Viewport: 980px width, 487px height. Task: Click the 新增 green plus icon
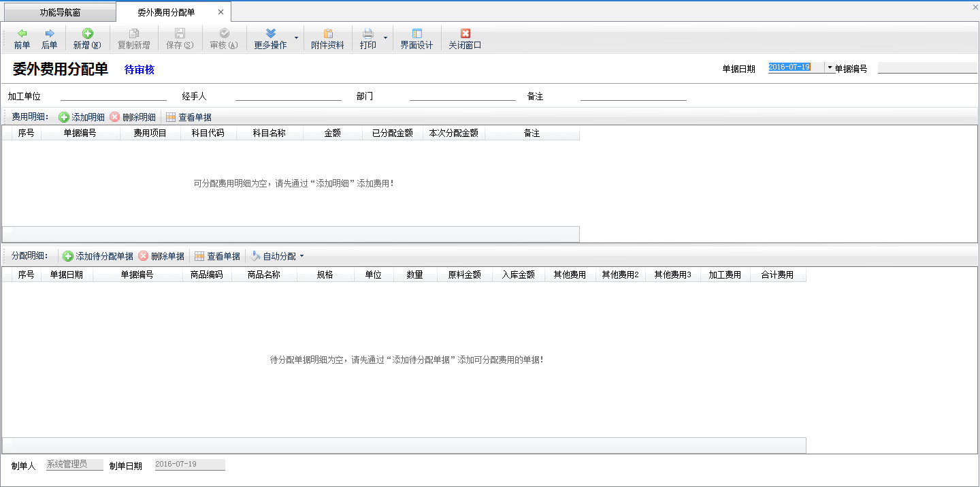(x=87, y=33)
